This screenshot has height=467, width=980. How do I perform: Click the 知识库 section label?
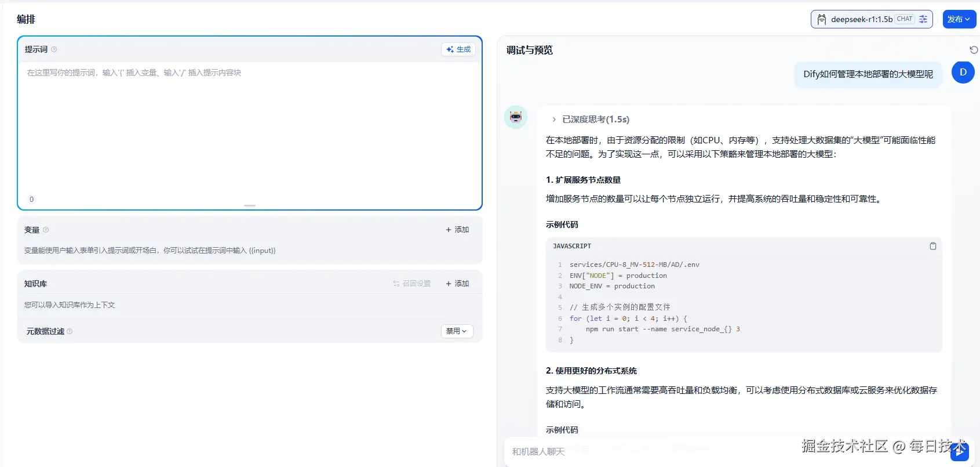pos(36,284)
